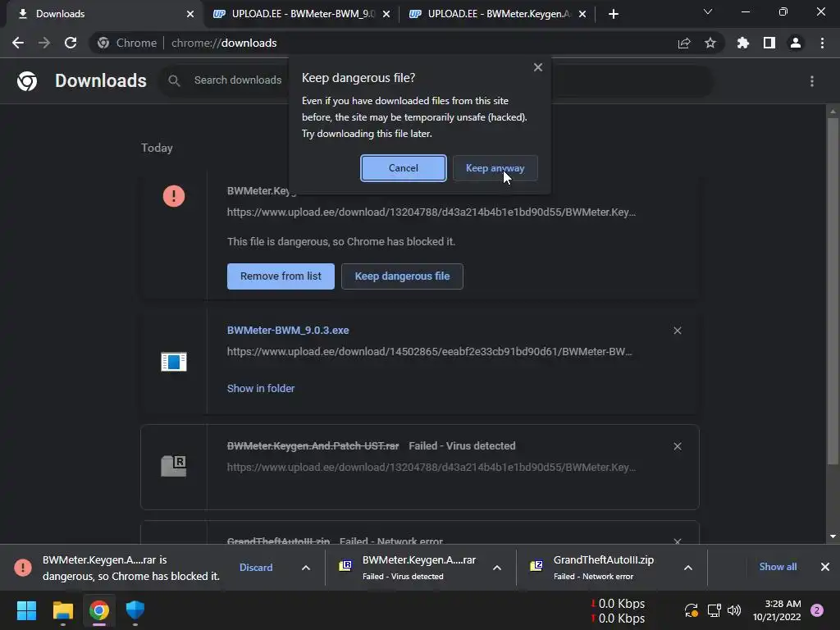Click GrandTheftAutoIII.zip in the shelf
840x630 pixels.
pyautogui.click(x=603, y=560)
